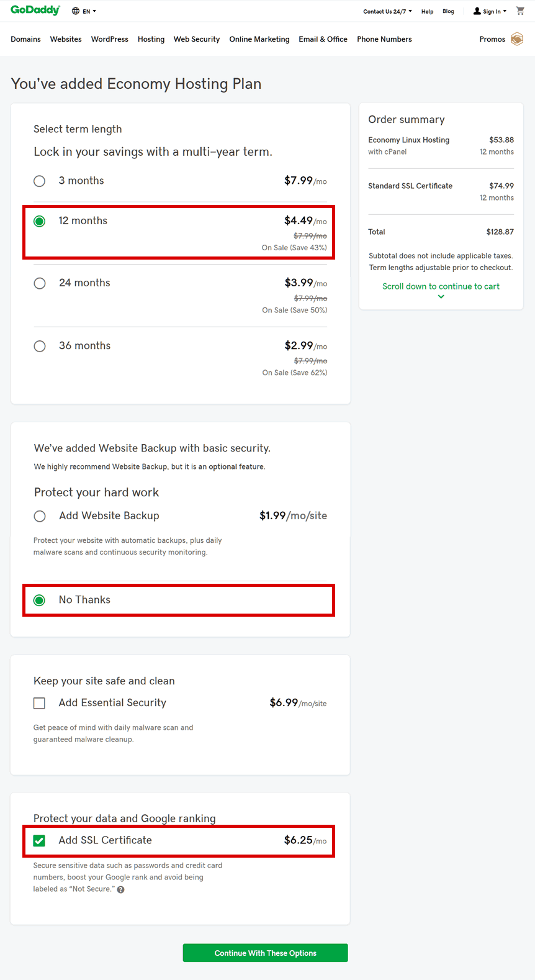
Task: Uncheck the Add SSL Certificate checkbox
Action: tap(39, 841)
